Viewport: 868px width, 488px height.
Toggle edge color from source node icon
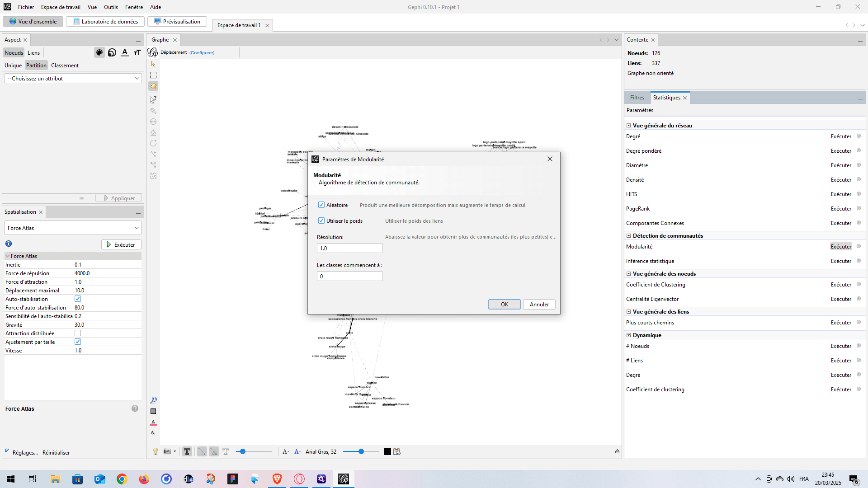tap(214, 451)
